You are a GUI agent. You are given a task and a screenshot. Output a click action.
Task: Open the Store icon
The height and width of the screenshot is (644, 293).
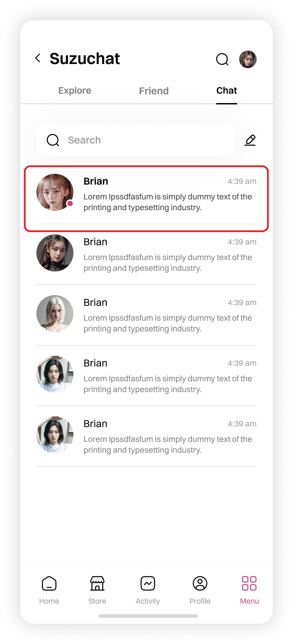[97, 583]
